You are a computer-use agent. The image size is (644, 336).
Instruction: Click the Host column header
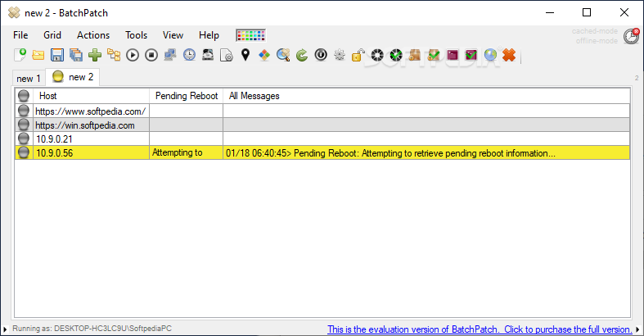coord(91,96)
